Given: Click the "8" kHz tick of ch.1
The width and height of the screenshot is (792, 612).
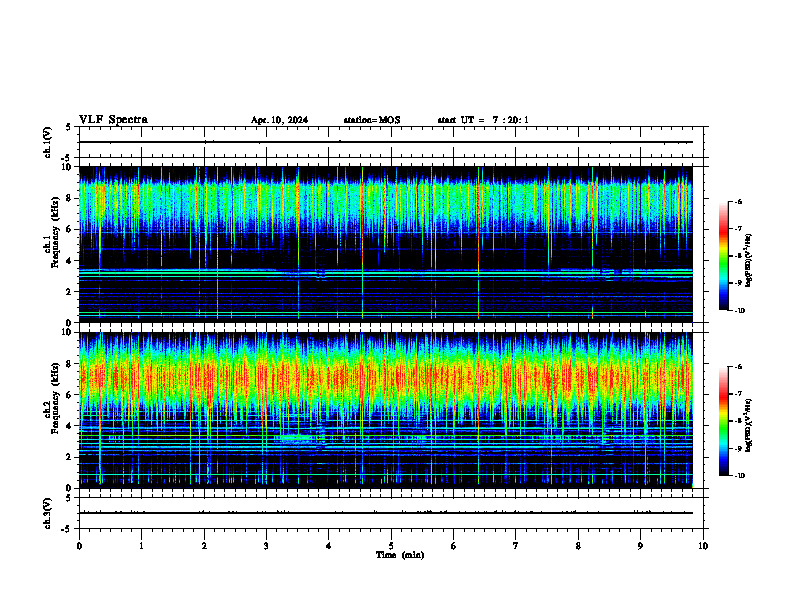Looking at the screenshot, I should (70, 198).
